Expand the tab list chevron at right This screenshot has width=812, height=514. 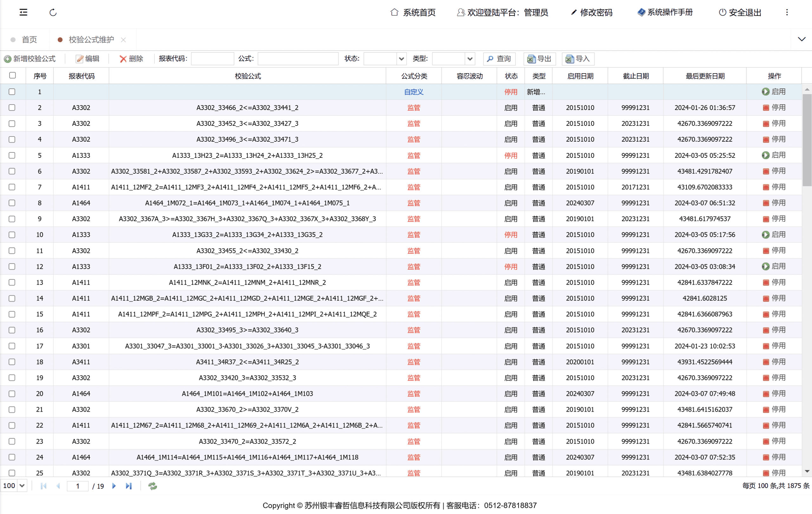(x=802, y=39)
